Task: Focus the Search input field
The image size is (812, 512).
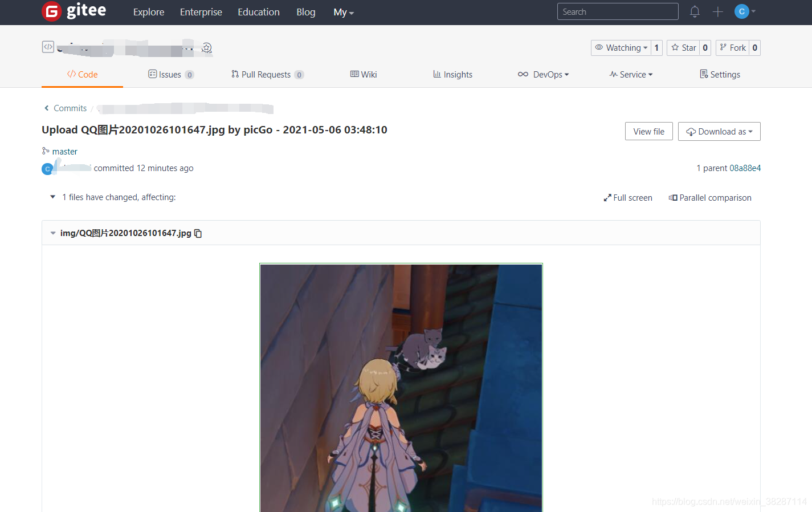Action: pyautogui.click(x=618, y=11)
